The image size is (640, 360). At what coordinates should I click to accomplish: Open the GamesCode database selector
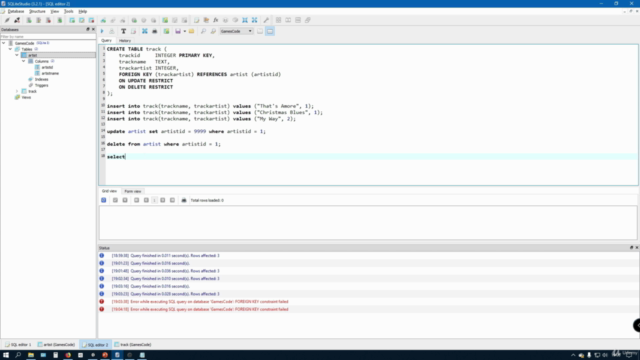point(236,31)
